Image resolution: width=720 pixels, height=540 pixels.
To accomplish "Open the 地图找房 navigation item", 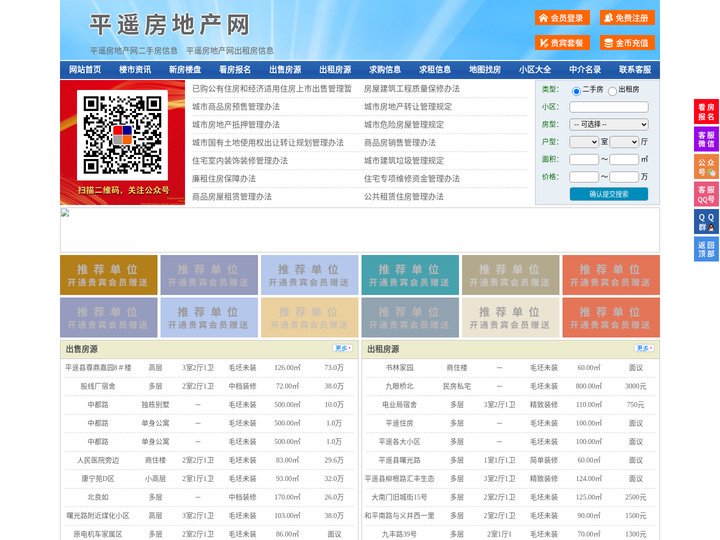I will [485, 70].
